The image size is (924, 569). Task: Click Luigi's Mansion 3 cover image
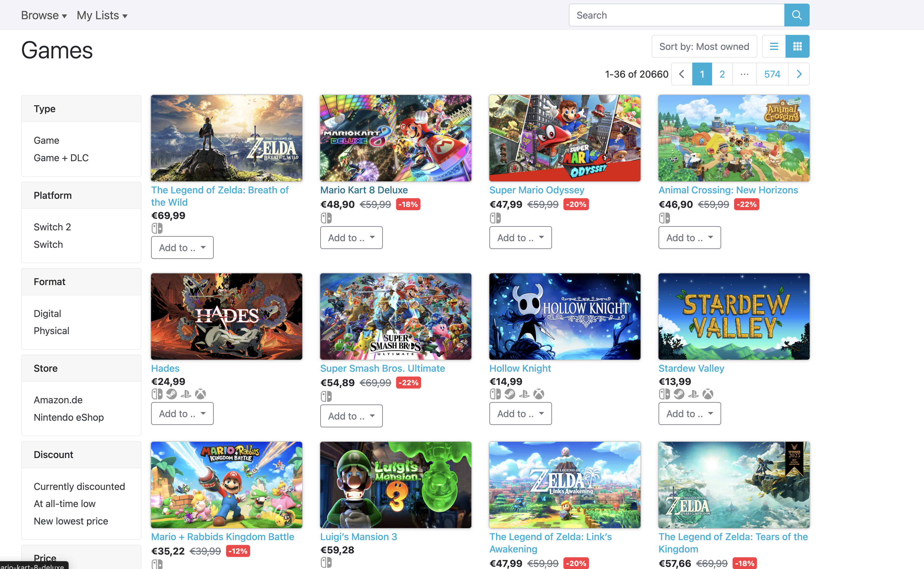coord(395,485)
